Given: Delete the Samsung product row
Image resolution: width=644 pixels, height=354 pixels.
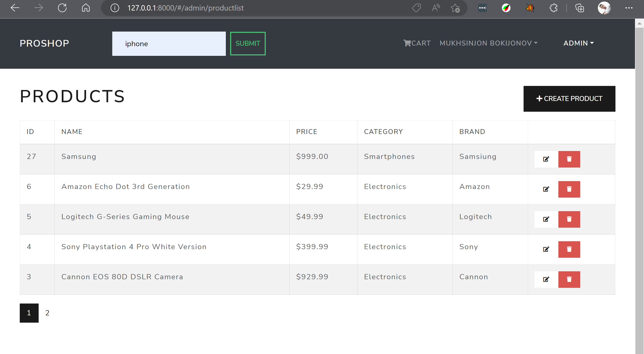Looking at the screenshot, I should pos(569,159).
